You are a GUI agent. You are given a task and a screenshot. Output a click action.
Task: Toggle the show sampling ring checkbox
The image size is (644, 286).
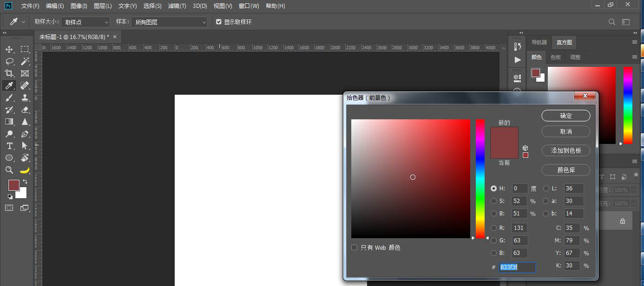[x=219, y=22]
